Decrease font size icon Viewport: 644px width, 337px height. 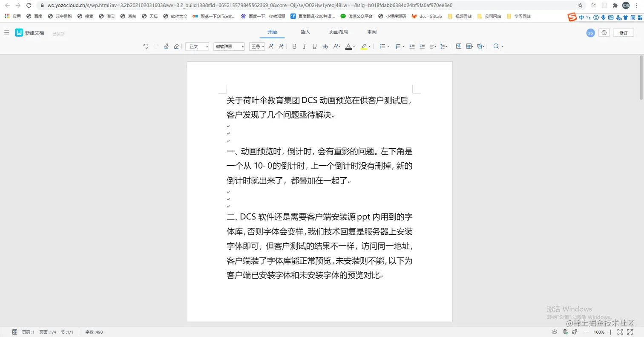pyautogui.click(x=281, y=46)
